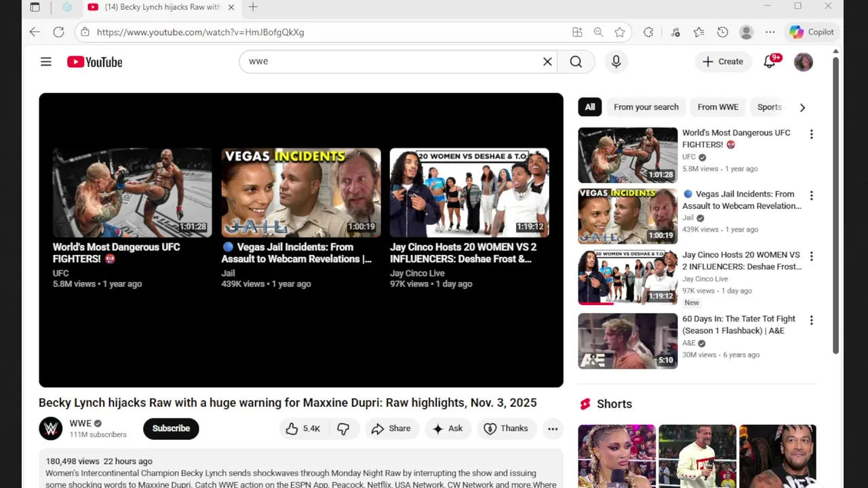Open the browser Settings and more ellipsis
Viewport: 868px width, 488px height.
[770, 32]
